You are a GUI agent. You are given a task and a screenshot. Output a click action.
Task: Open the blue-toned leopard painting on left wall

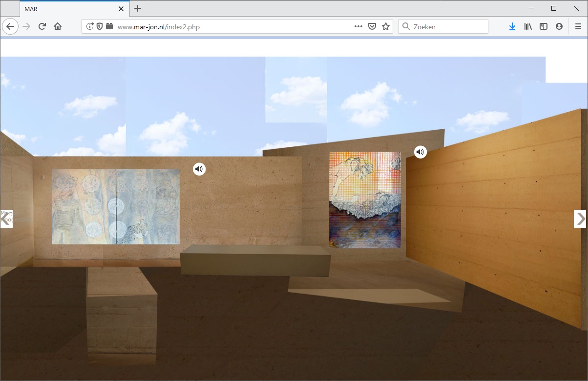point(116,206)
